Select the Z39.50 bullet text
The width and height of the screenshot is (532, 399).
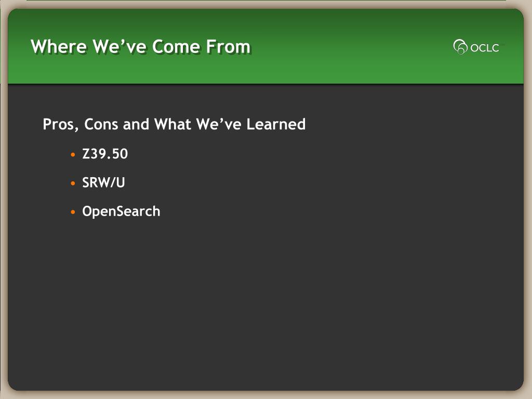click(x=105, y=154)
